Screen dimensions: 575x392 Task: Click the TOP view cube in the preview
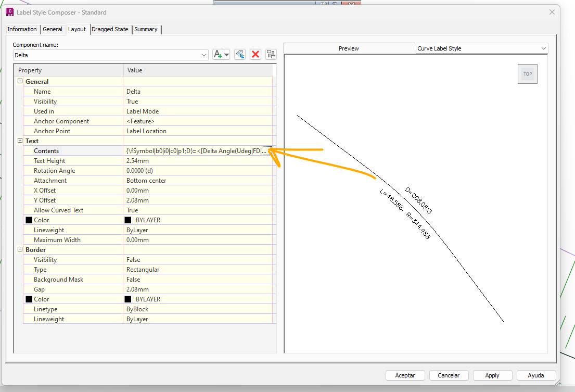(527, 73)
